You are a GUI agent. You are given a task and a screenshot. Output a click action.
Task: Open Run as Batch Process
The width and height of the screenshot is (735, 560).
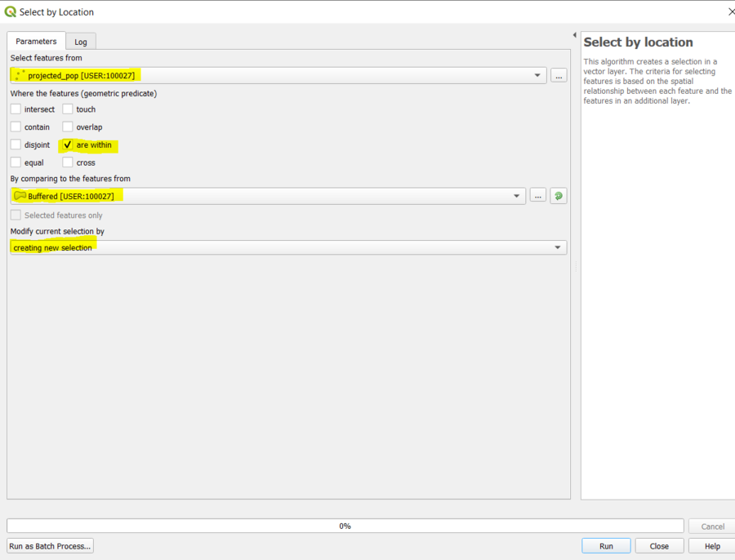(49, 545)
